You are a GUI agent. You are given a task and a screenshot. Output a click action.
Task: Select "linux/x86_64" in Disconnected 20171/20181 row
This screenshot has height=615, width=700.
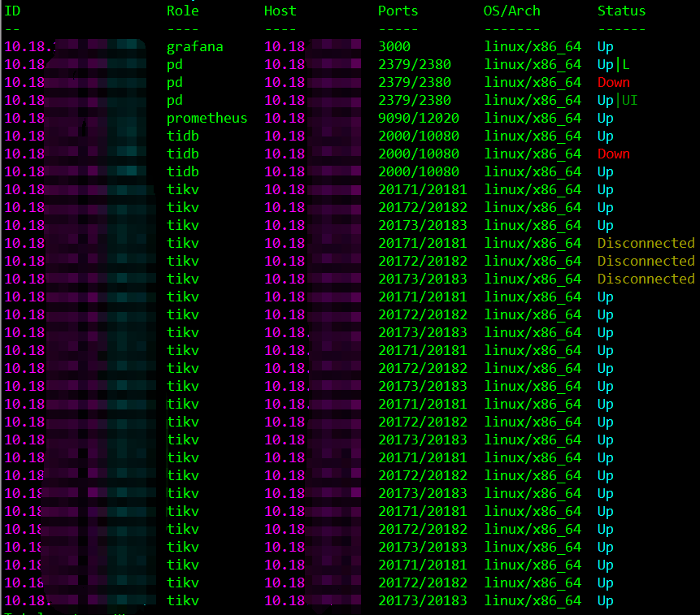pos(533,243)
